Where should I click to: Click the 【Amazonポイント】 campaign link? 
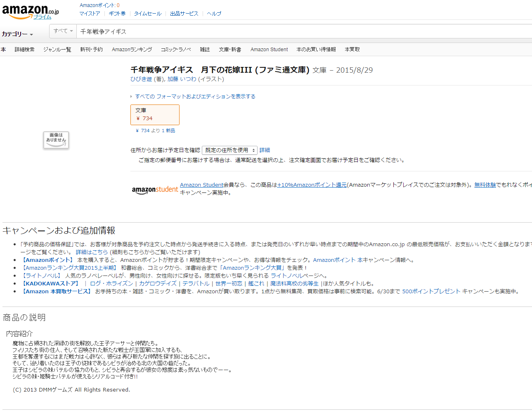pyautogui.click(x=47, y=260)
